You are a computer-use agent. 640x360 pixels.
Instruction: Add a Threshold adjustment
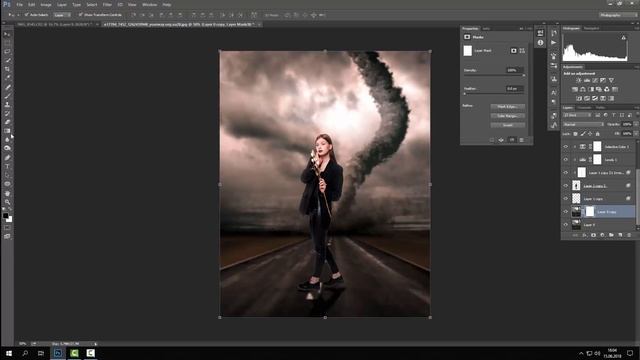(x=595, y=98)
